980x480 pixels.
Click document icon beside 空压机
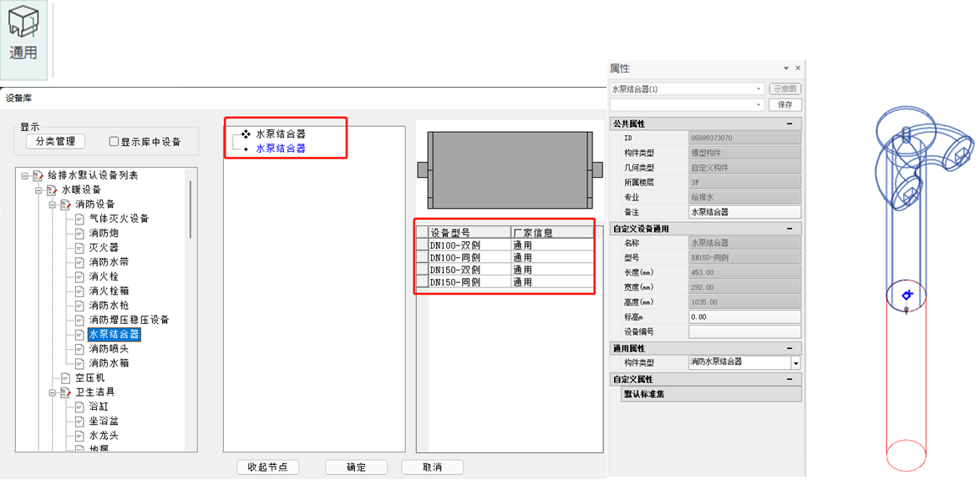[x=65, y=378]
